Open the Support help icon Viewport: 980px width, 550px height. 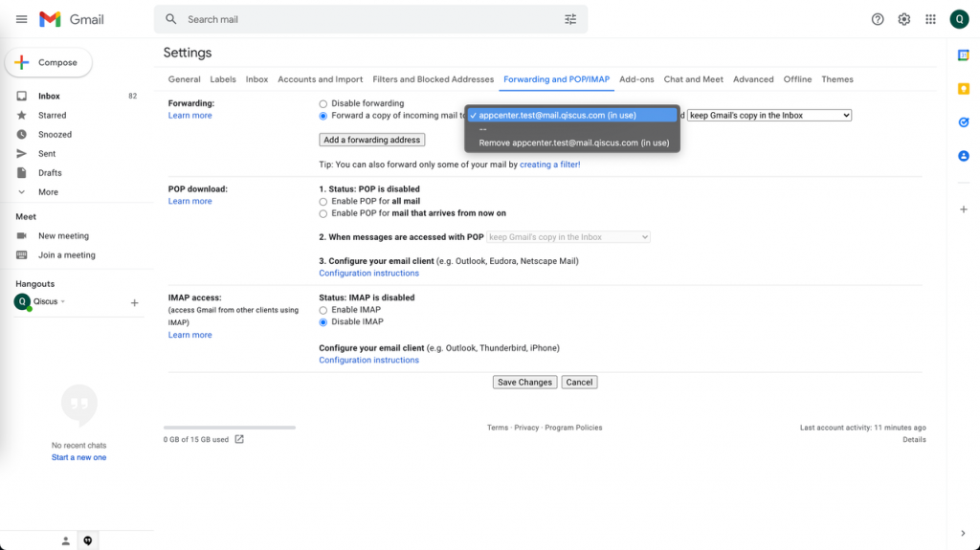tap(878, 19)
